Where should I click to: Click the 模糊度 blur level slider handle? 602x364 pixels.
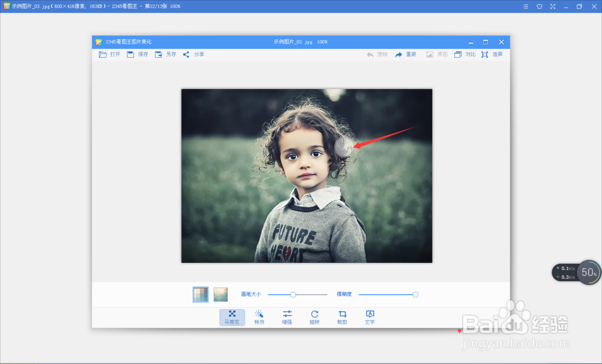[x=415, y=295]
